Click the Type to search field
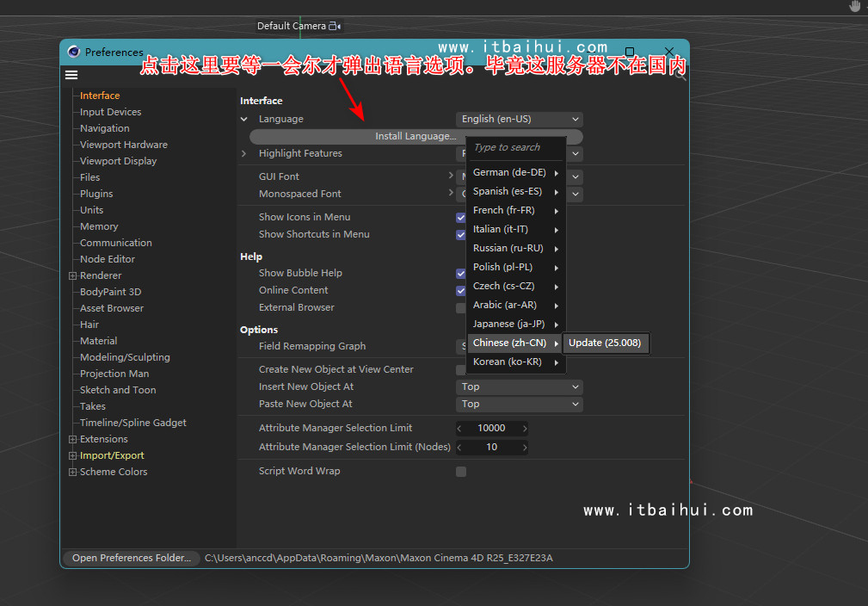 pyautogui.click(x=514, y=147)
